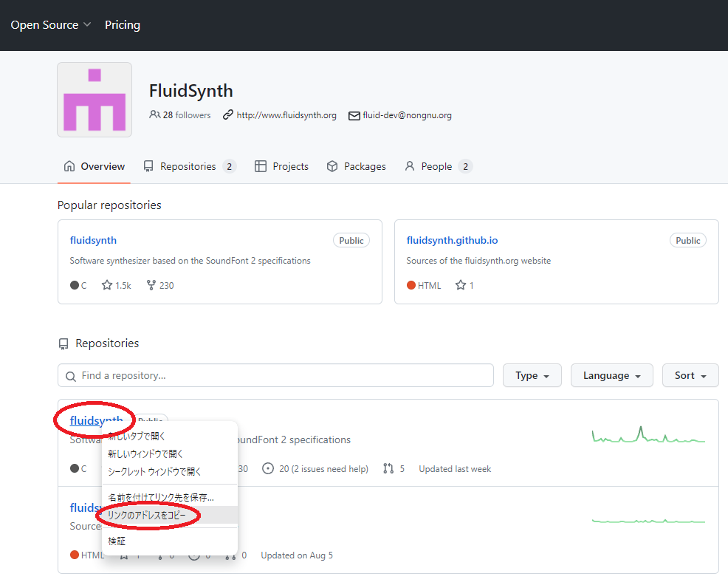Image resolution: width=728 pixels, height=585 pixels.
Task: Click the Public badge on the fluidsynth.github.io card
Action: click(688, 240)
